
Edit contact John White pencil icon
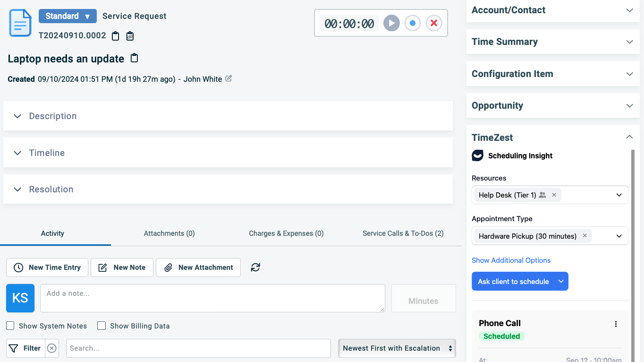[229, 78]
